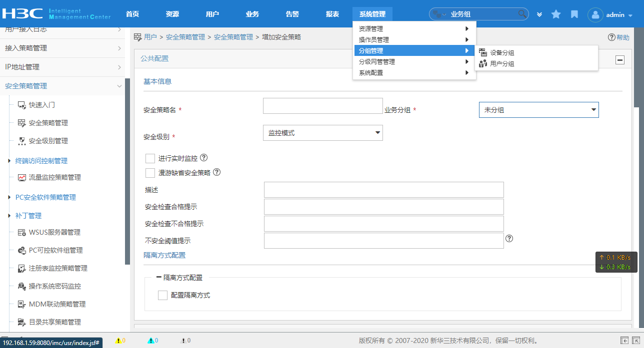Collapse 公共配置 panel with minus icon

coord(619,60)
